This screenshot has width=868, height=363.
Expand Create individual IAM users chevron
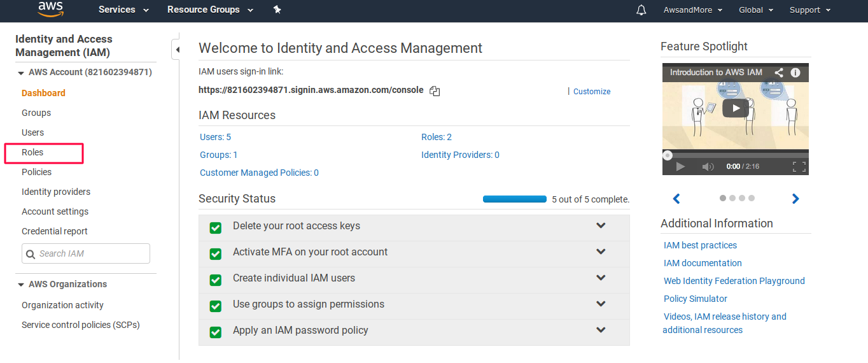pyautogui.click(x=601, y=278)
